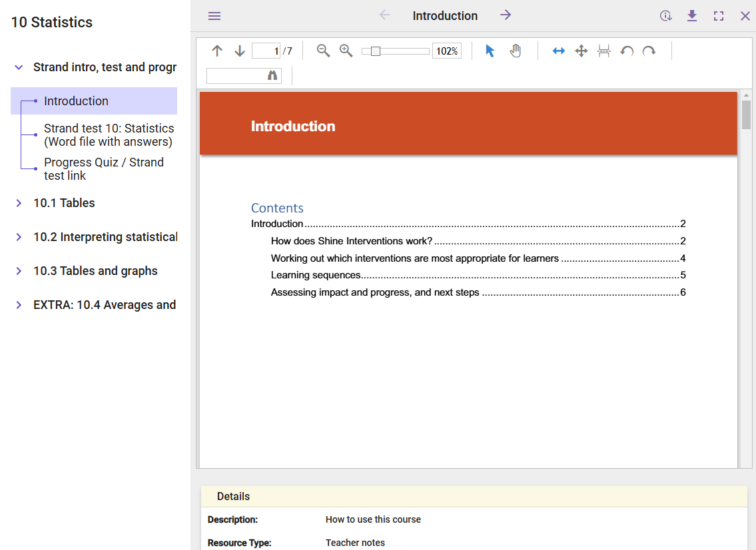Click the page number input field
Viewport: 756px width, 550px height.
tap(266, 51)
